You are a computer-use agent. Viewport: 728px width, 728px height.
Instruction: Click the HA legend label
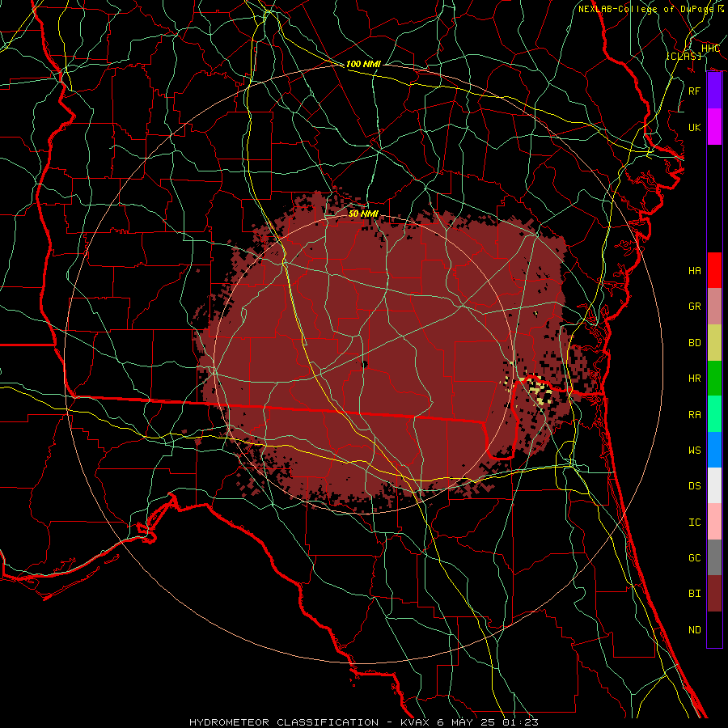click(x=694, y=271)
